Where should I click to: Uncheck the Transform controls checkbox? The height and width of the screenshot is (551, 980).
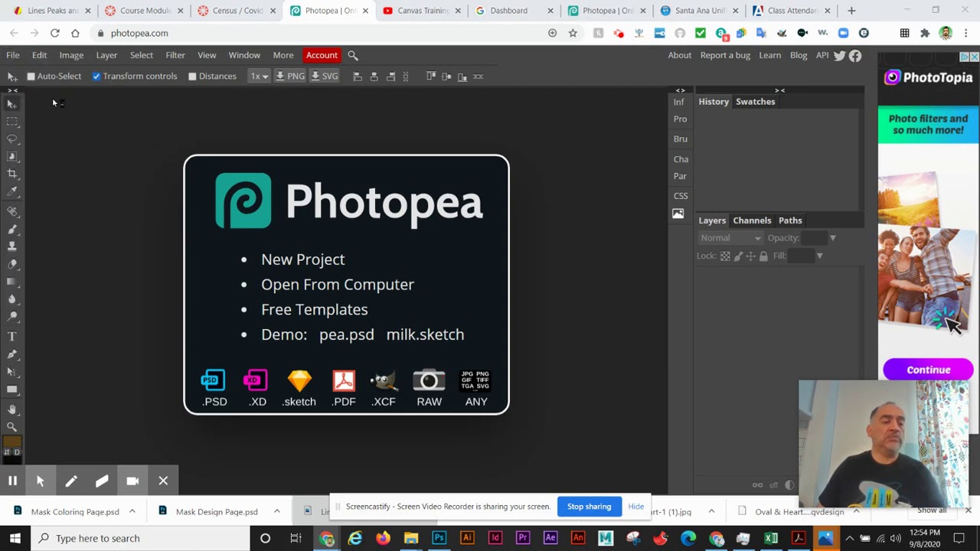(x=96, y=77)
